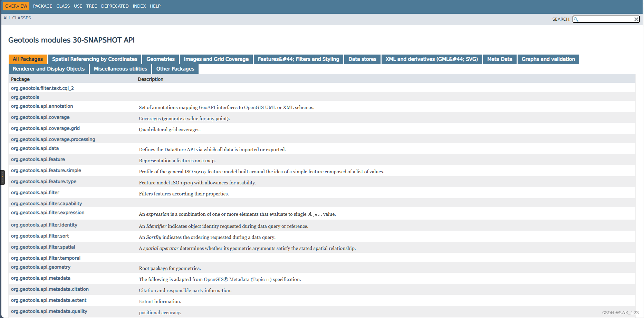Open org.geotools.api.data package
Viewport: 644px width, 318px height.
pos(35,148)
